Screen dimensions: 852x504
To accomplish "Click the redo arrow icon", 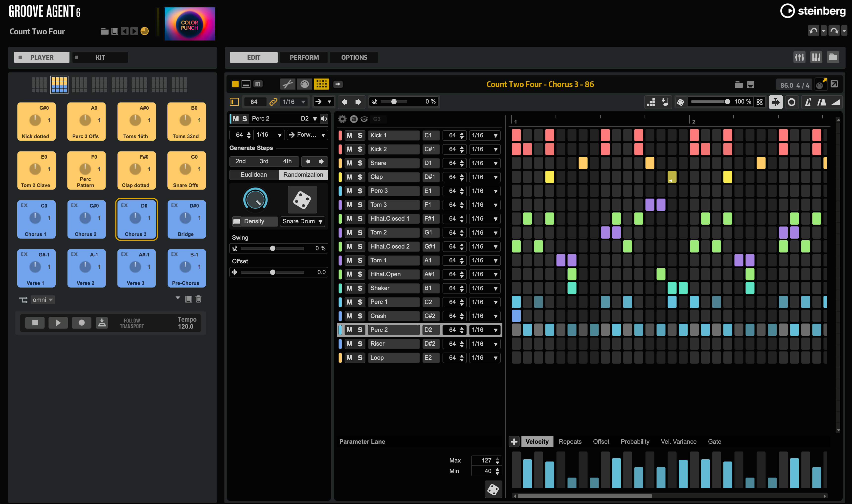I will [x=834, y=31].
